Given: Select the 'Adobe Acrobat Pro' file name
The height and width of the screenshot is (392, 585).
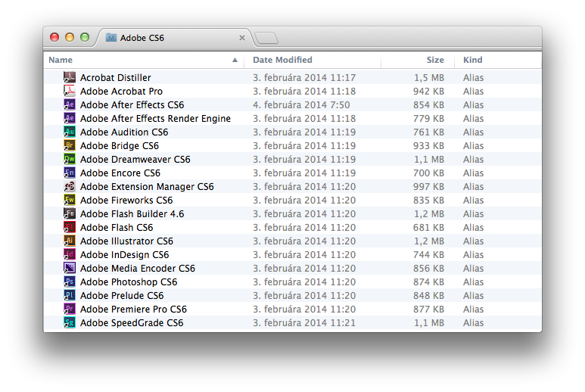Looking at the screenshot, I should pyautogui.click(x=121, y=91).
